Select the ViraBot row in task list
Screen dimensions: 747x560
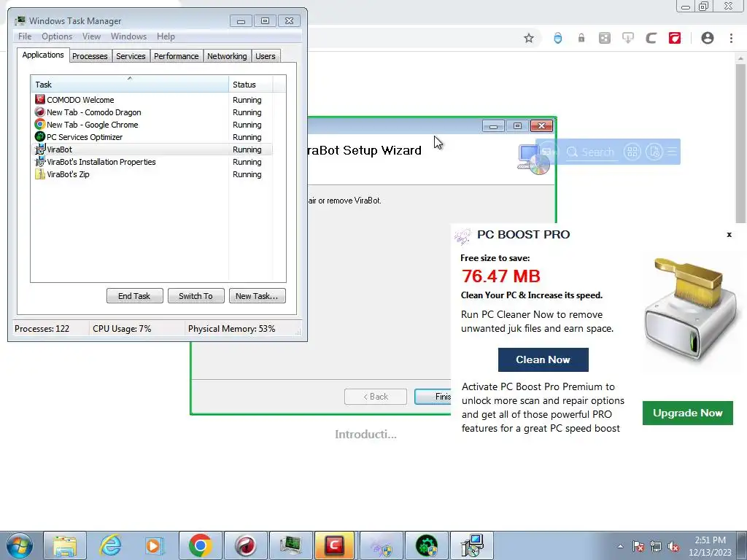coord(152,149)
